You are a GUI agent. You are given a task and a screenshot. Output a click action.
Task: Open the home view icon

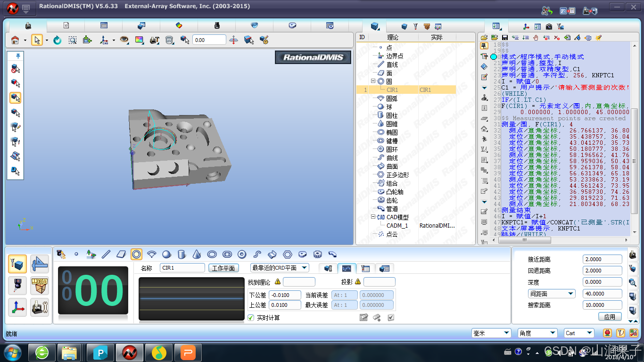tap(15, 40)
